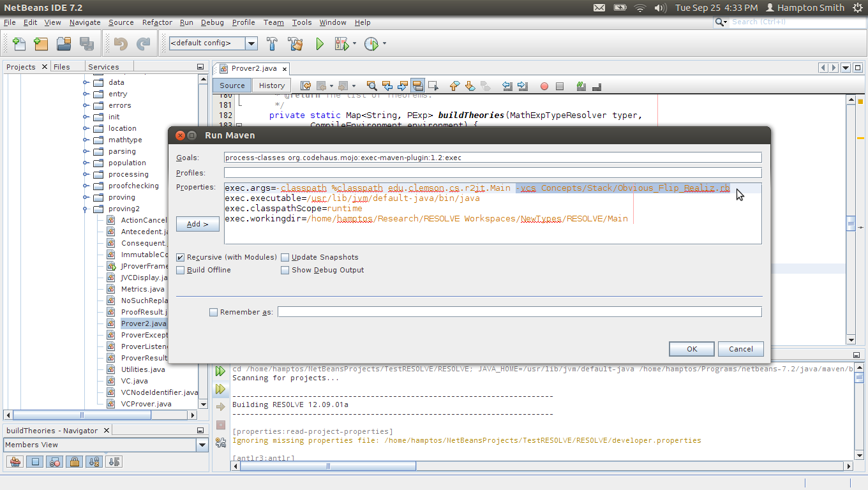Viewport: 868px width, 490px height.
Task: Click the Source editor view button
Action: coord(232,85)
